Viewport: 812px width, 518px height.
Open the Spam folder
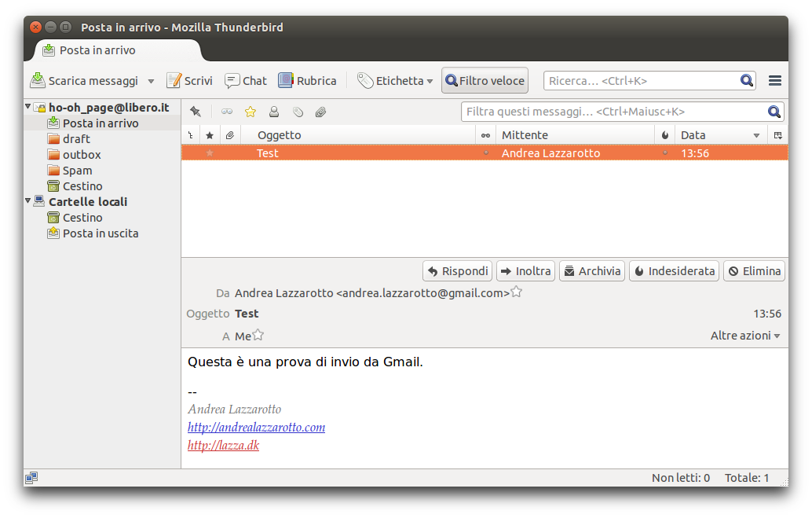77,171
